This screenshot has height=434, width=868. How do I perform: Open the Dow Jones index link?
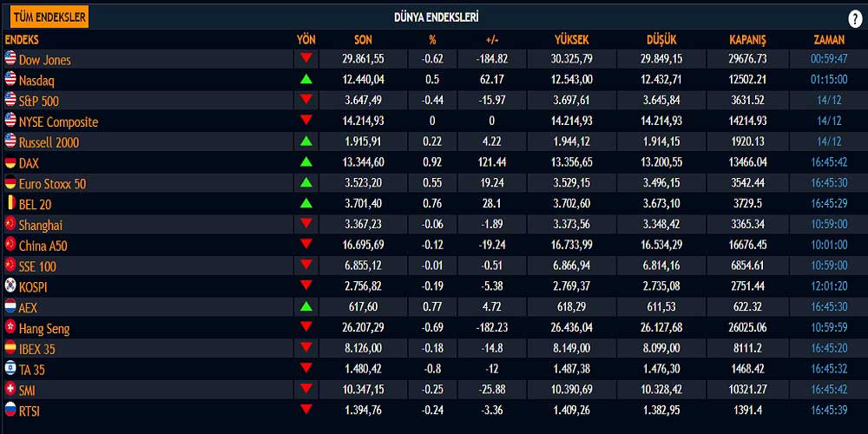point(45,60)
